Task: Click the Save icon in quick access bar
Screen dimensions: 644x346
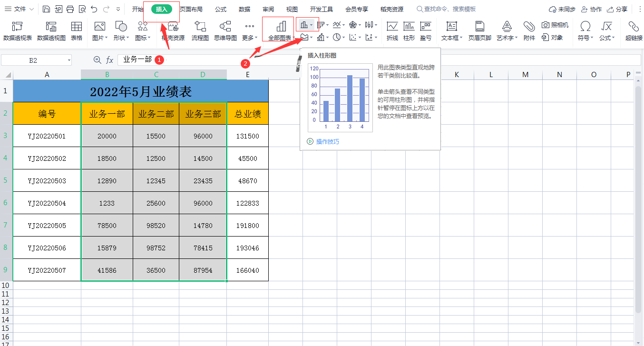Action: (46, 9)
